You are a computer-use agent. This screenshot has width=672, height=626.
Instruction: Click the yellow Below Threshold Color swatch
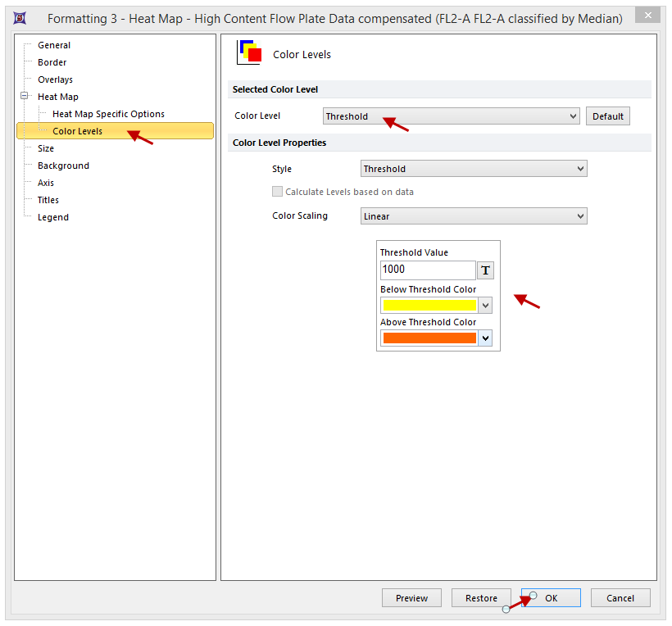pos(429,306)
